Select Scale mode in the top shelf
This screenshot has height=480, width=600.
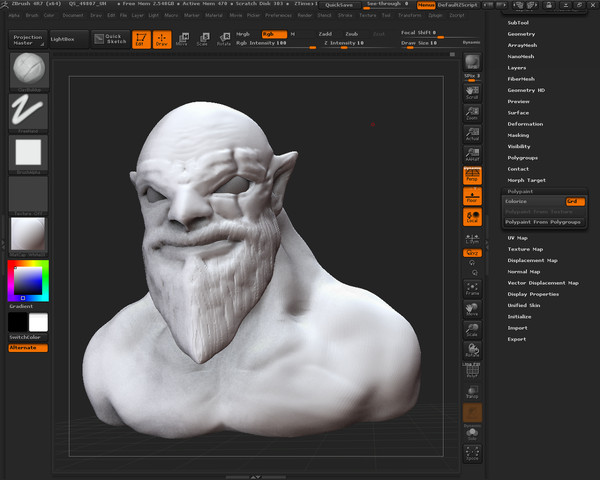pos(203,39)
